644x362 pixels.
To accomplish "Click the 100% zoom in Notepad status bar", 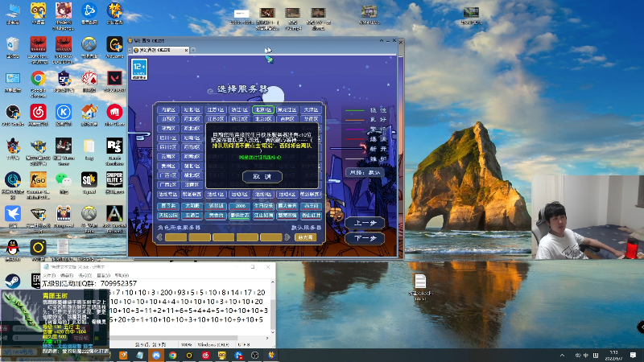I will [187, 345].
